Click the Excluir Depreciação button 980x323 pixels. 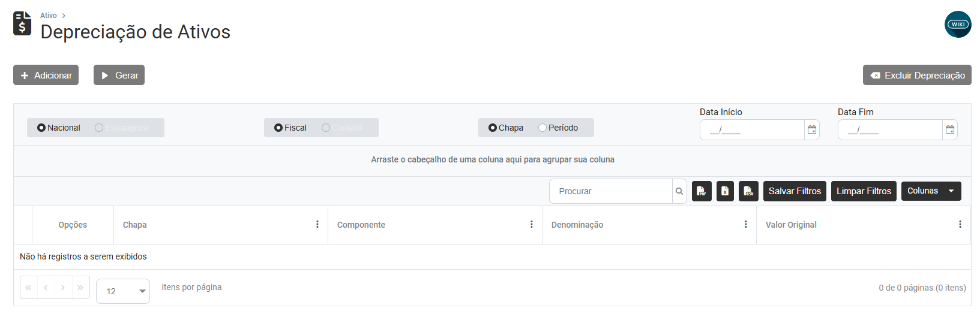coord(917,75)
